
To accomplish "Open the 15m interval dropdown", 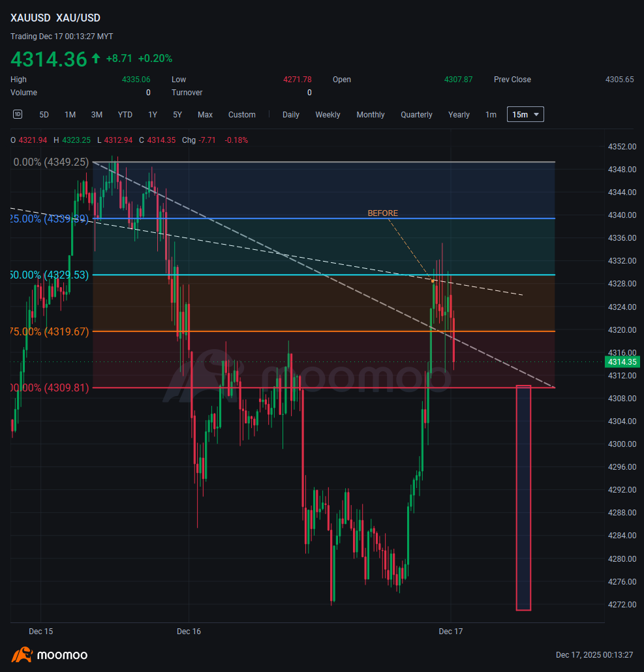I will [x=525, y=114].
